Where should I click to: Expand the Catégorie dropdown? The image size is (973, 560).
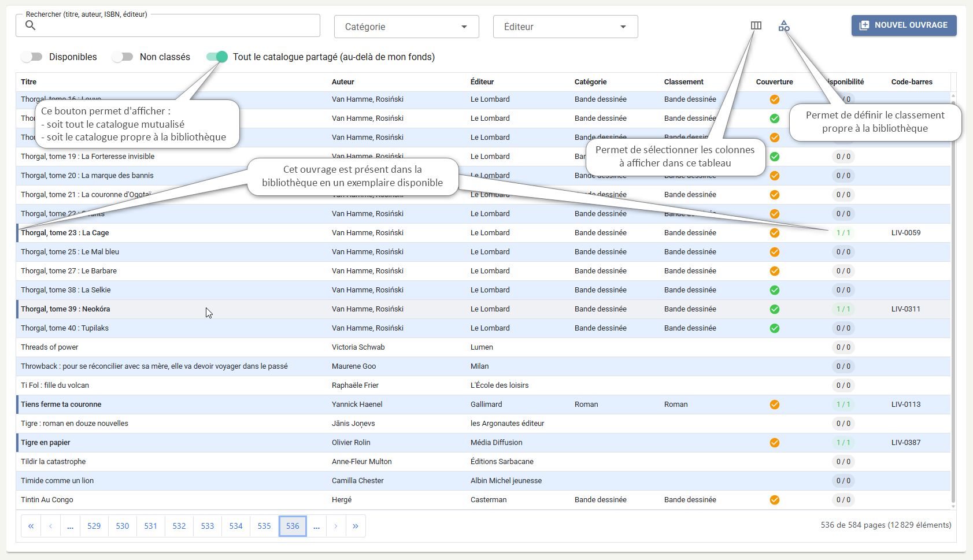pos(406,27)
